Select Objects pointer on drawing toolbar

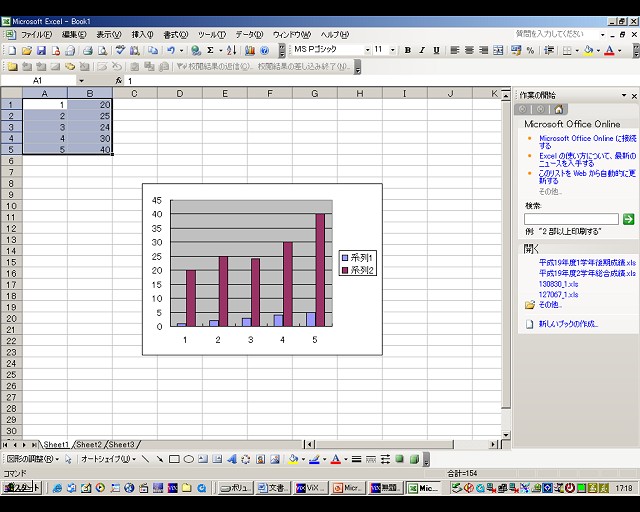tap(68, 459)
